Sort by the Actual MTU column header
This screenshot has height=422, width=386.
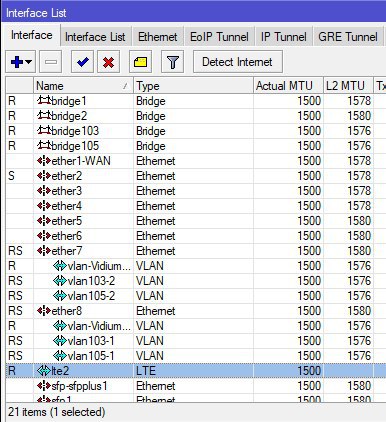click(288, 86)
